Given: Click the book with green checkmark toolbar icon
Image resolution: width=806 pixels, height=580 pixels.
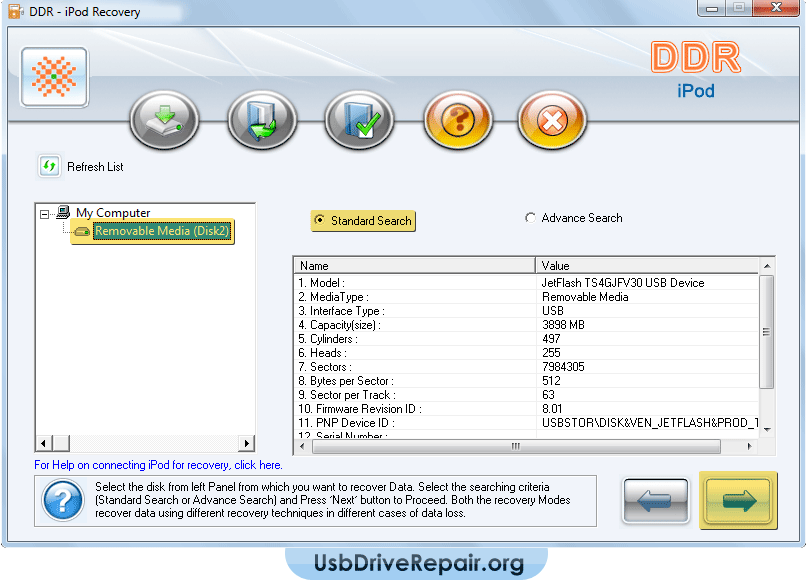Looking at the screenshot, I should 359,120.
